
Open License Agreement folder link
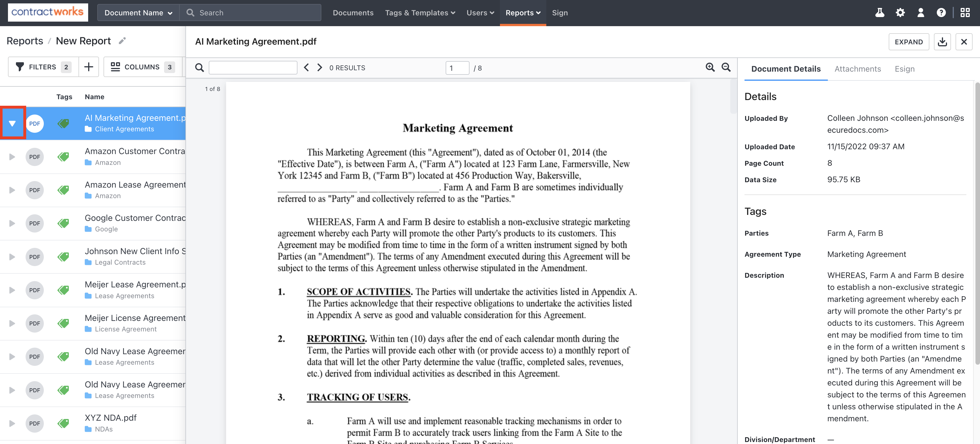pyautogui.click(x=125, y=329)
